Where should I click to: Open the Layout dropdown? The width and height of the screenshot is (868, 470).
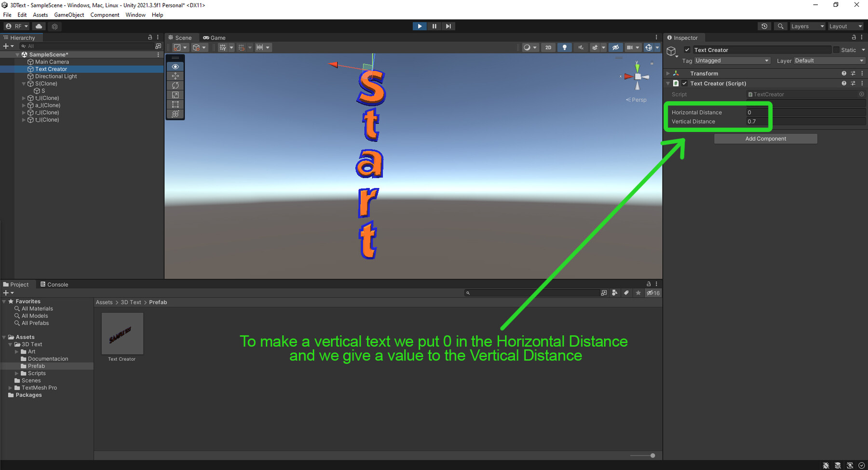(x=845, y=26)
